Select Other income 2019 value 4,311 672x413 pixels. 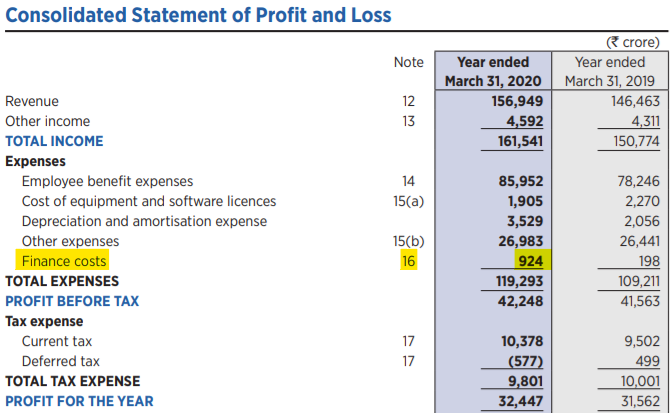645,121
